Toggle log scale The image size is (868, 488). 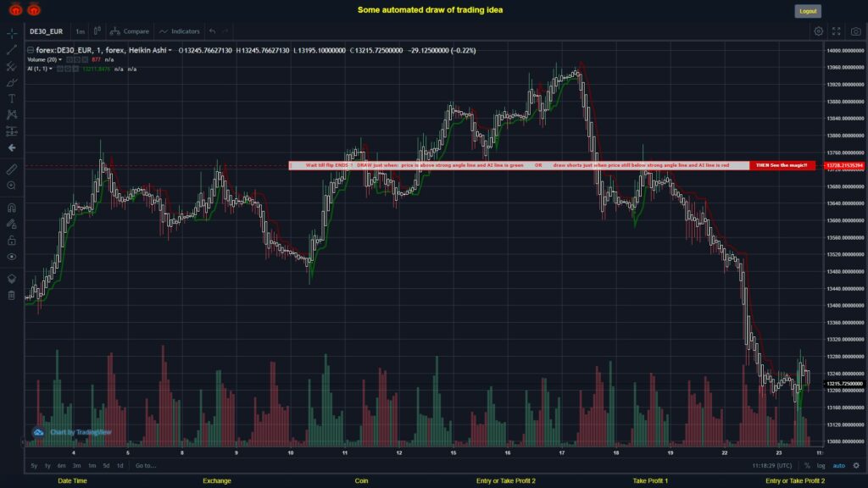821,466
